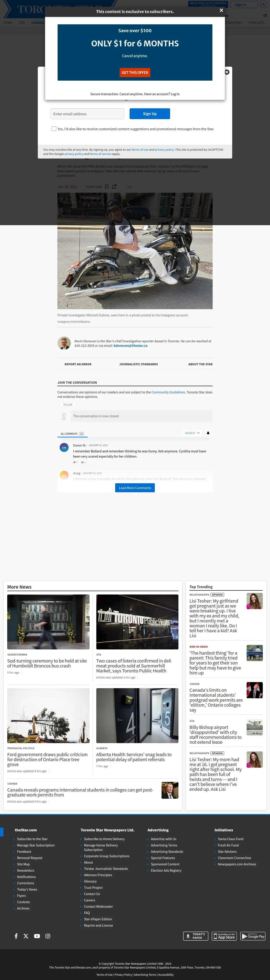Viewport: 270px width, 980px height.
Task: Click the Log In link in popup
Action: point(175,94)
